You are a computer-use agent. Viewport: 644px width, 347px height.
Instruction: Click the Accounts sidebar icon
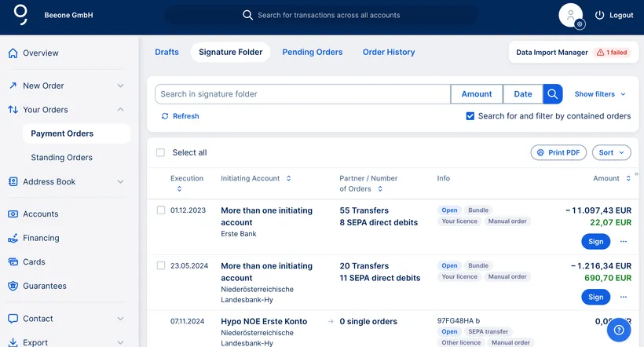click(x=13, y=214)
